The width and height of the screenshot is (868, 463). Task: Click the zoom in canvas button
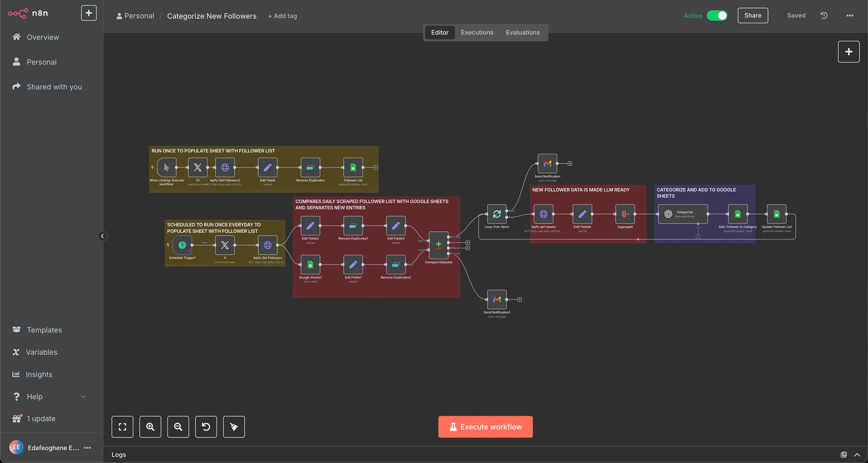150,427
